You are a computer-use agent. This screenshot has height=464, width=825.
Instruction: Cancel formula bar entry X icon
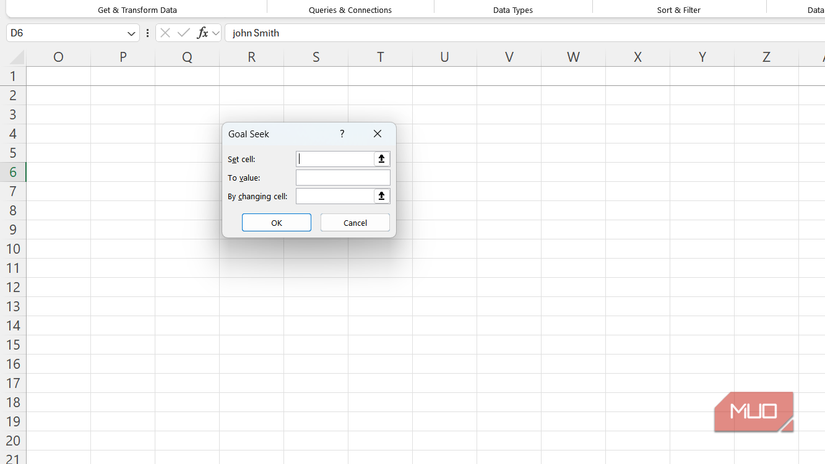click(165, 33)
